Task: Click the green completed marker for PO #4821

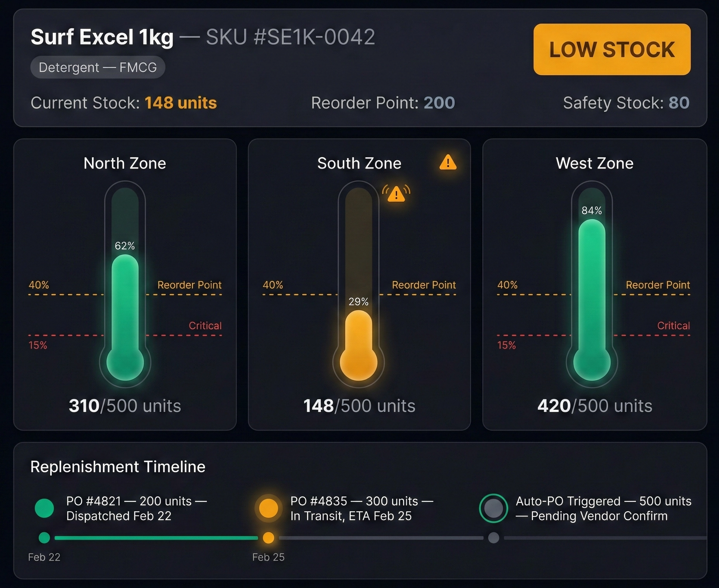Action: (44, 508)
